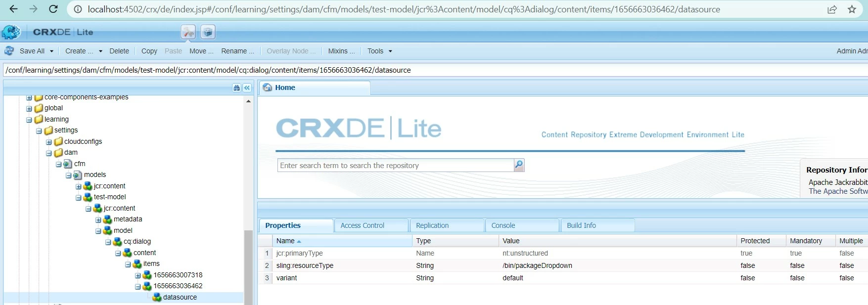Click the global folder icon
The image size is (868, 305).
click(39, 108)
